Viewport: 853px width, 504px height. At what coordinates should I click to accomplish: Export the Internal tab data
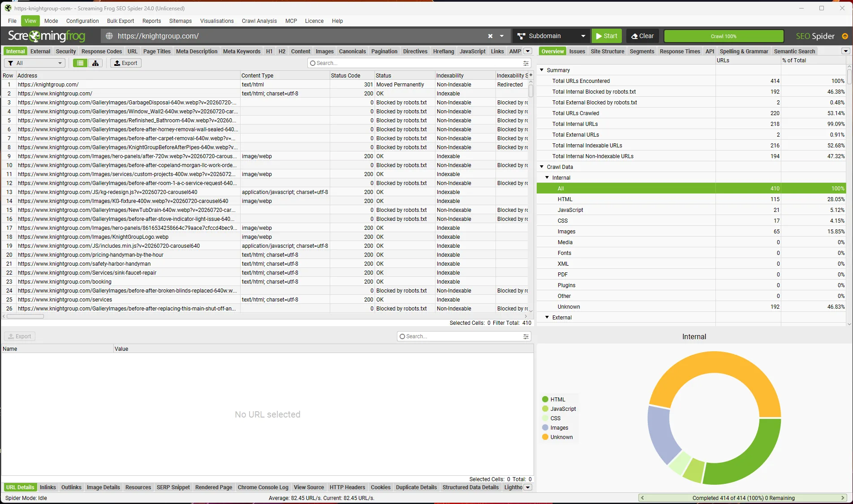(x=126, y=63)
